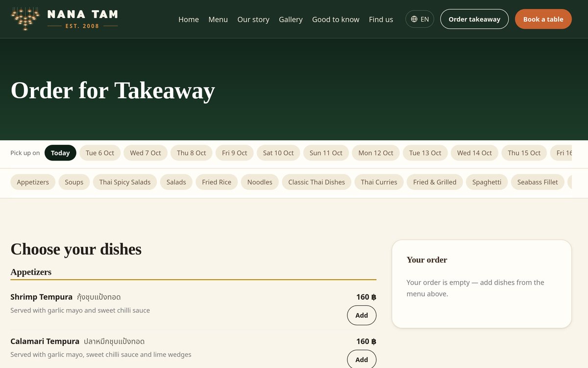Click the "Pick up on" label
The height and width of the screenshot is (368, 588).
[x=25, y=153]
